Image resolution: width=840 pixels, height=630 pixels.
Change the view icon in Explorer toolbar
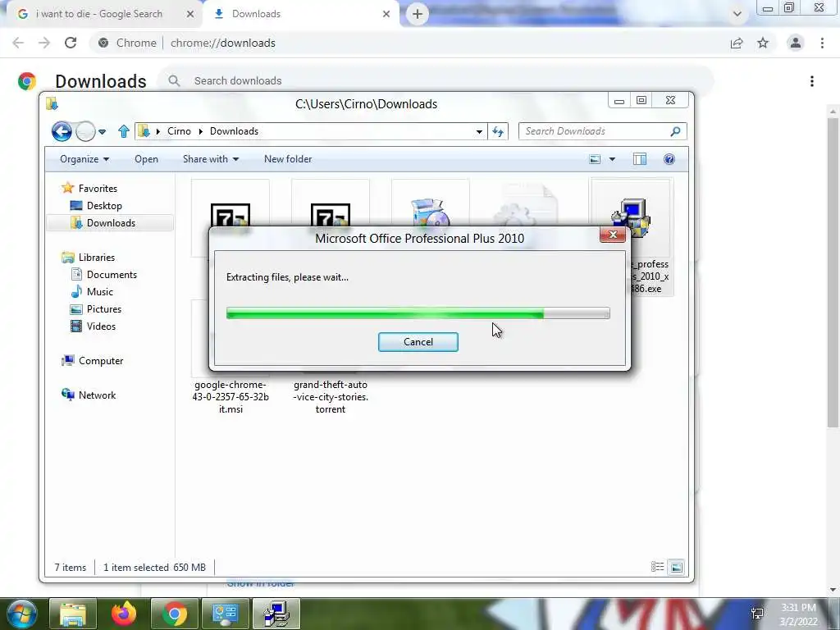595,159
